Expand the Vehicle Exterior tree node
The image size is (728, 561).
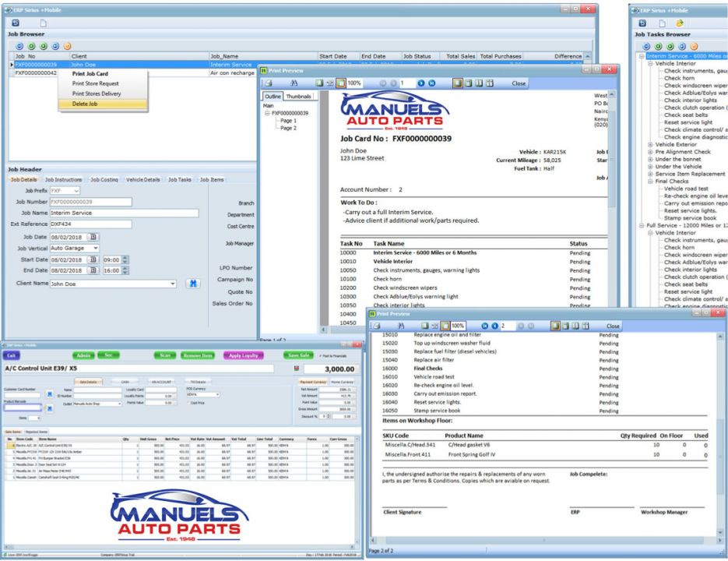click(650, 145)
